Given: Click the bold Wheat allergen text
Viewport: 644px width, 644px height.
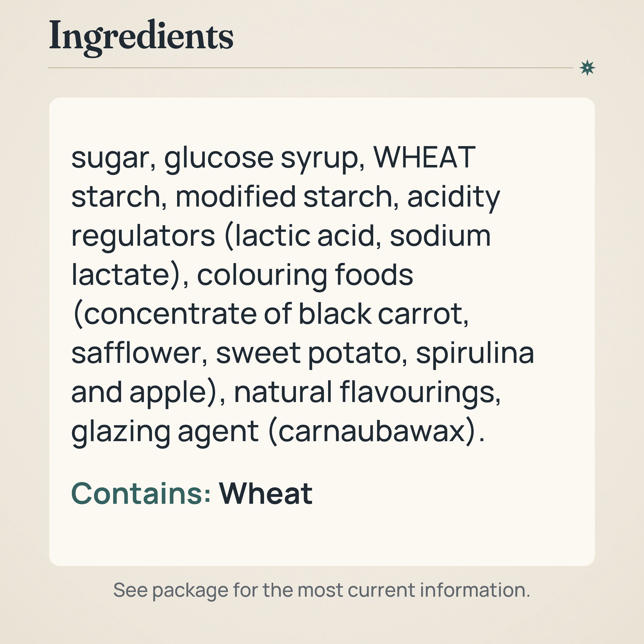Looking at the screenshot, I should pyautogui.click(x=266, y=494).
